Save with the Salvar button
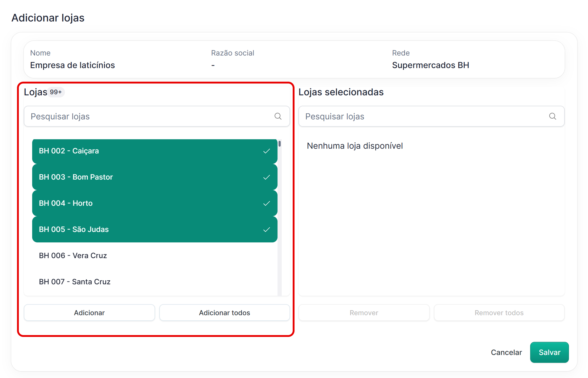The height and width of the screenshot is (378, 588). (549, 352)
